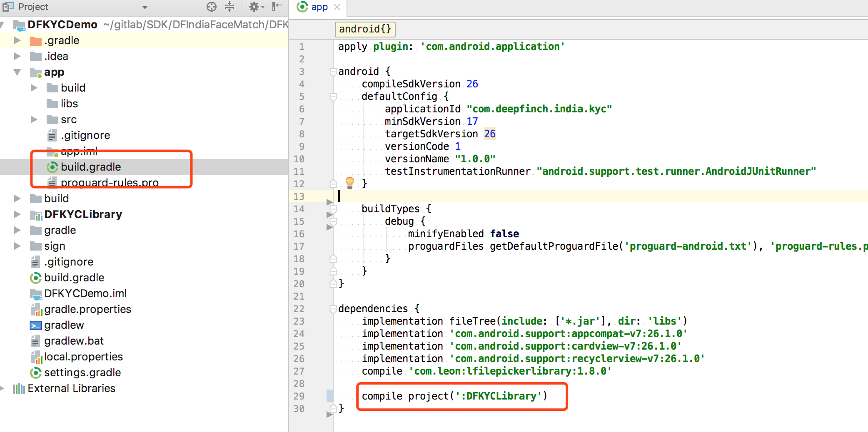Expand the sign folder
Image resolution: width=868 pixels, height=432 pixels.
point(17,246)
